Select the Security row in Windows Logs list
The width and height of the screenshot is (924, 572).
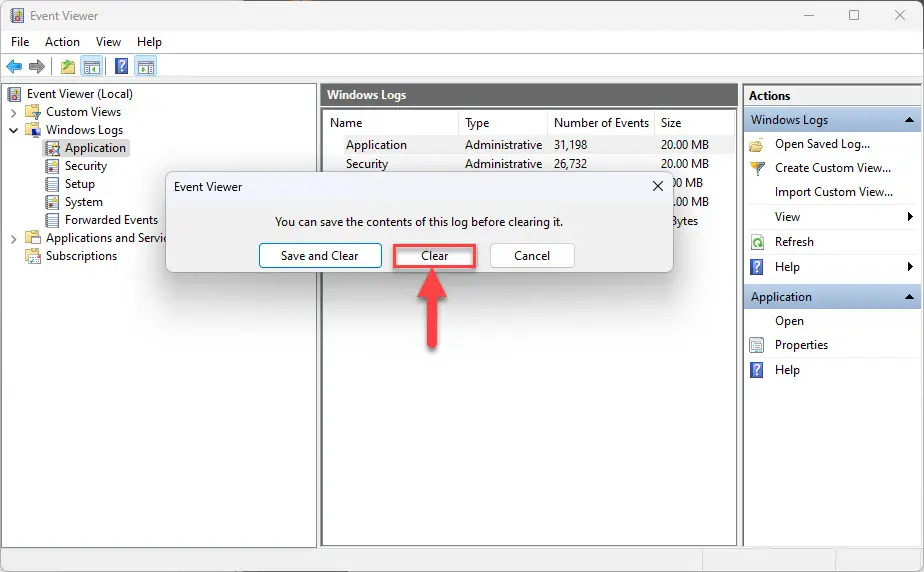tap(529, 164)
